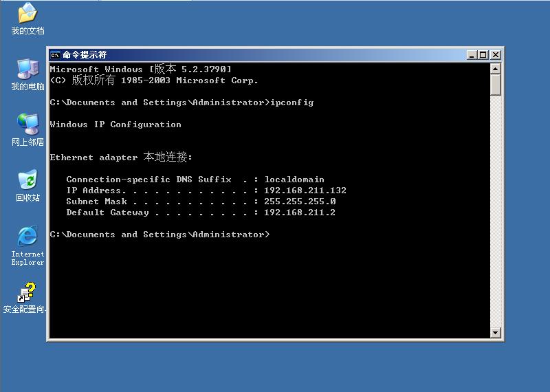
Task: Click the localdomain DNS suffix value
Action: (294, 179)
